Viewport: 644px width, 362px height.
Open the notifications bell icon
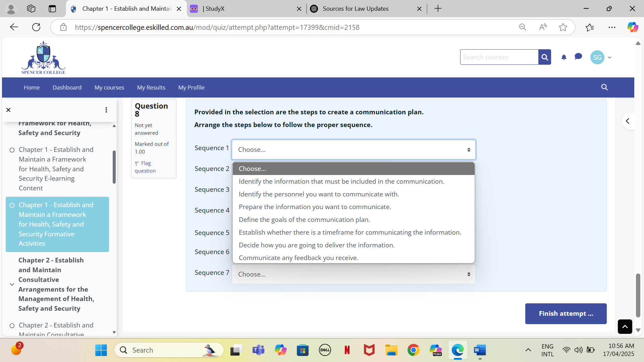point(563,57)
